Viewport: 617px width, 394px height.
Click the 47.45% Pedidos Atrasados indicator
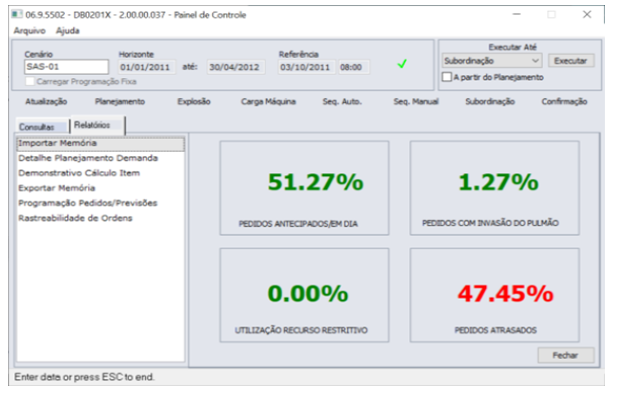[495, 295]
